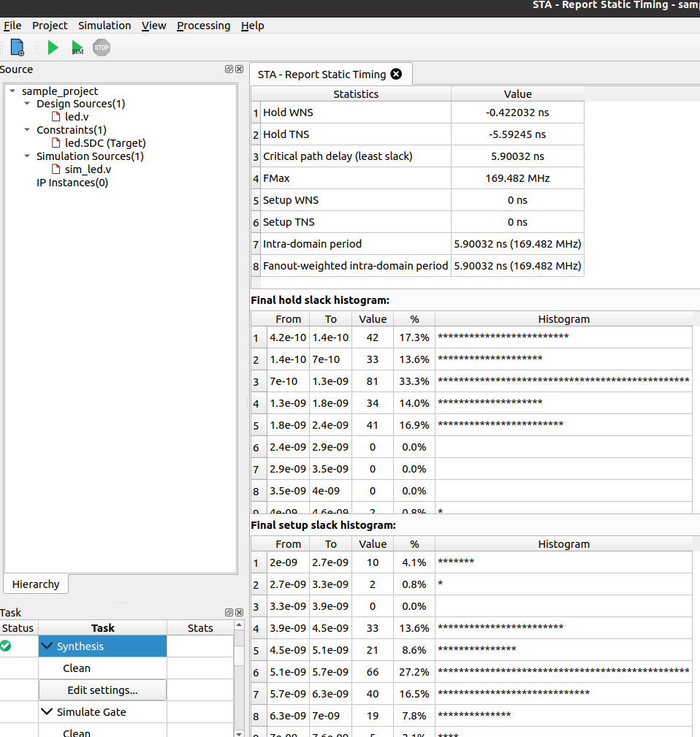Switch to the Hierarchy tab
Screen dimensions: 700x737
tap(35, 584)
